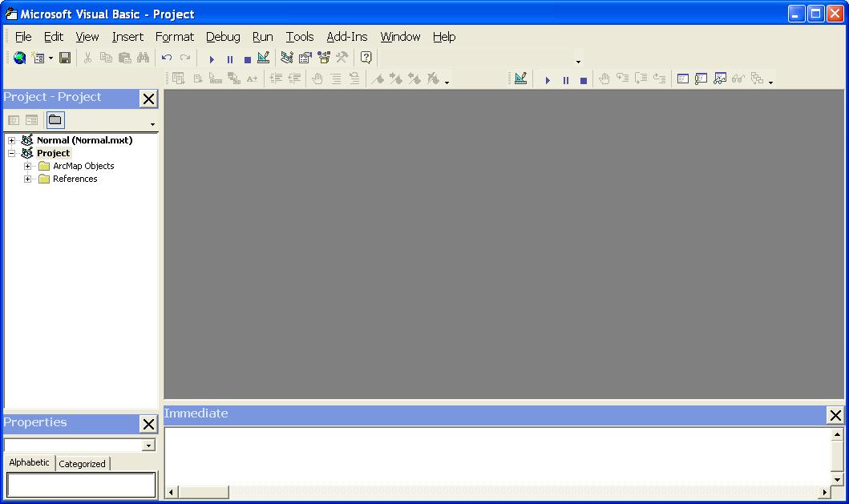This screenshot has width=849, height=504.
Task: Click the View ArcMap globe icon
Action: [x=19, y=58]
